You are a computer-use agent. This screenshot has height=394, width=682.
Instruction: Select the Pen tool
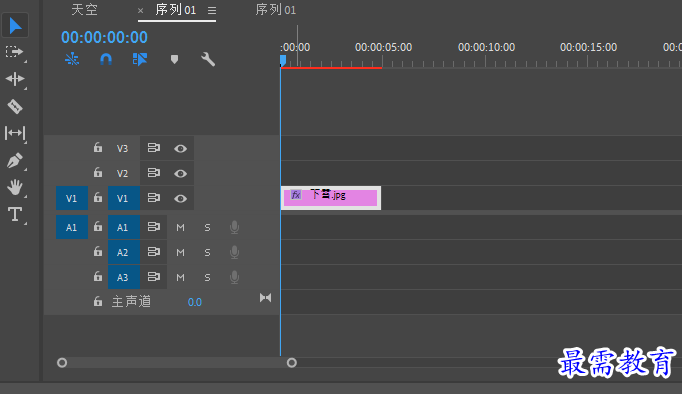coord(15,160)
